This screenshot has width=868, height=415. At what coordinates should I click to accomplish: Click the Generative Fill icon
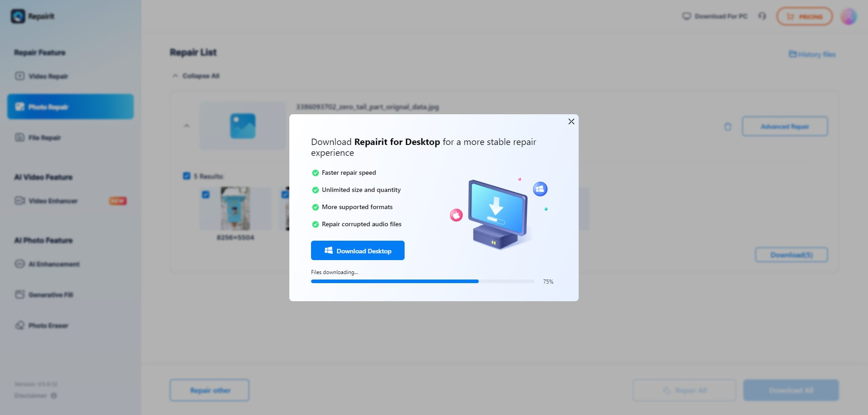tap(19, 294)
